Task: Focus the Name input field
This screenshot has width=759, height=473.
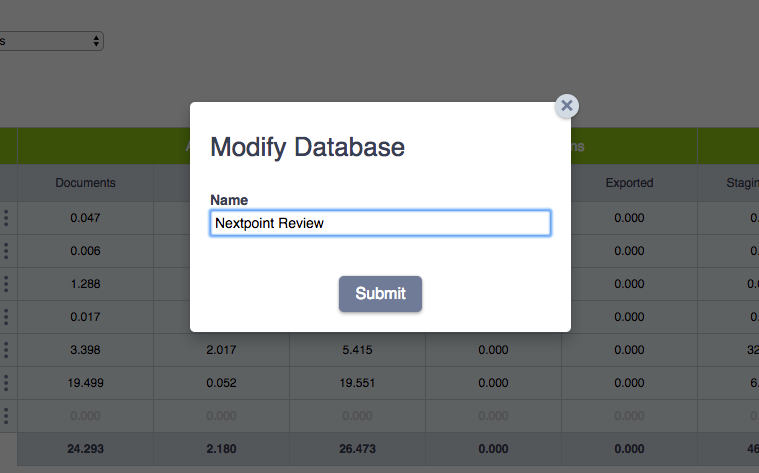Action: [380, 223]
